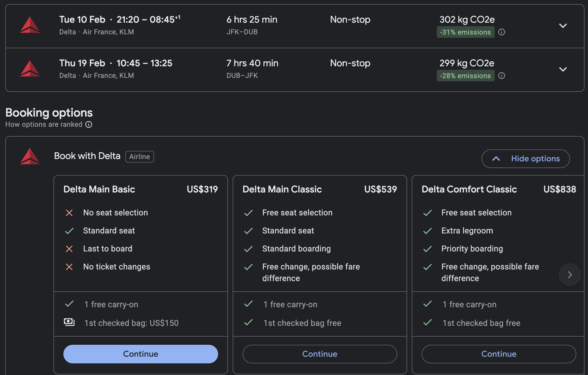The image size is (588, 375).
Task: Click Thu 19 Feb 10:45 – 13:25 departure time
Action: tap(116, 63)
